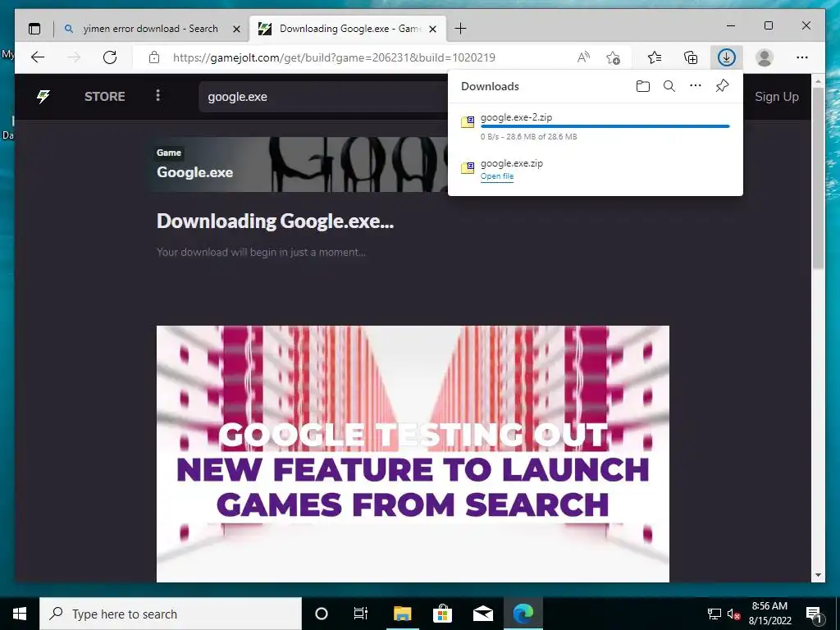Open the STORE link

[104, 97]
